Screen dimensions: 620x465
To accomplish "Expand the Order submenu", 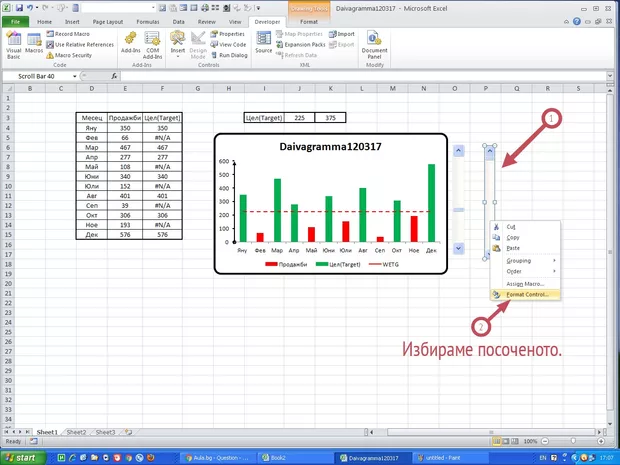I will click(525, 271).
